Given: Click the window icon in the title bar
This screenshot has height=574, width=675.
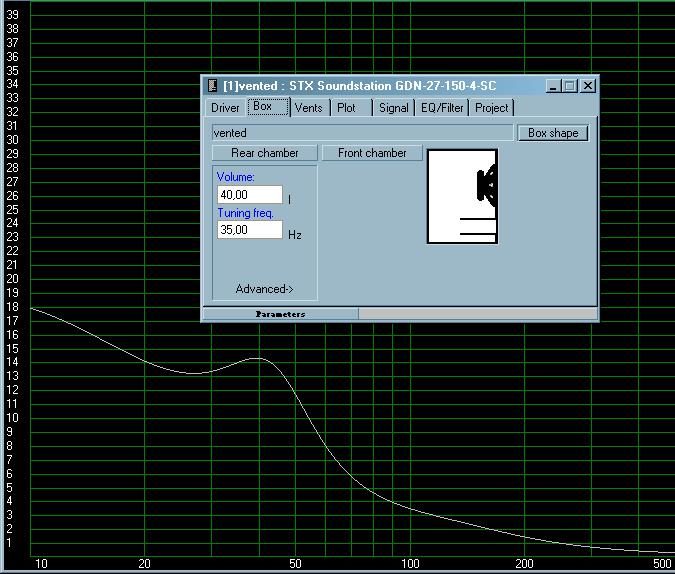Looking at the screenshot, I should click(x=212, y=86).
